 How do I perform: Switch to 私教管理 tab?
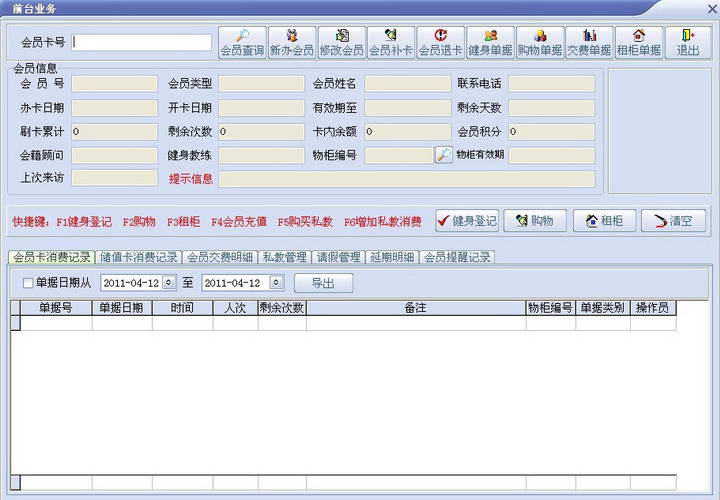[285, 257]
